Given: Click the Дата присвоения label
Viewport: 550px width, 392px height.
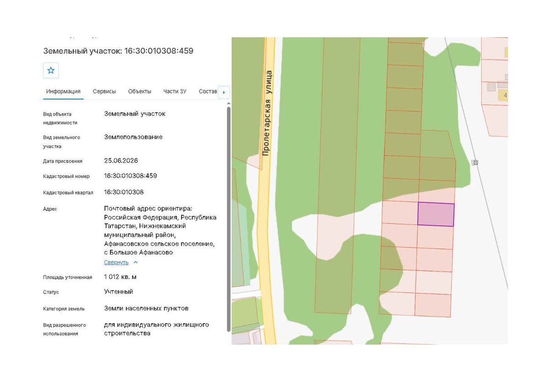Looking at the screenshot, I should [63, 161].
